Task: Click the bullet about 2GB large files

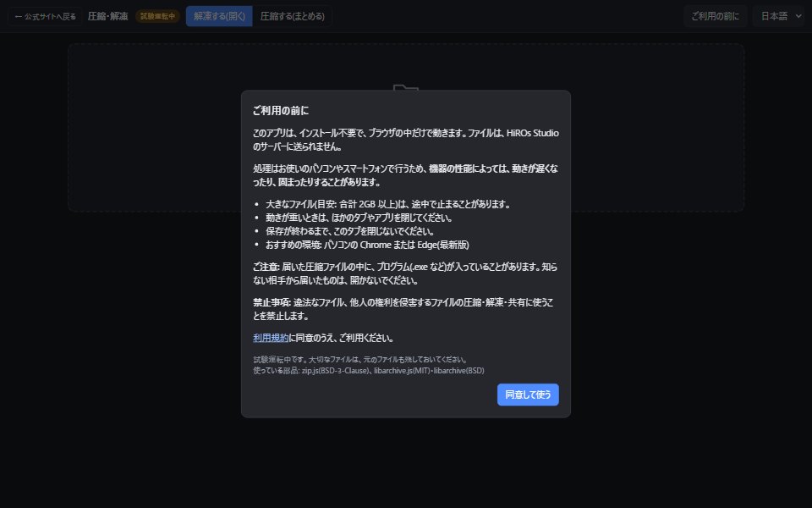Action: pyautogui.click(x=387, y=204)
